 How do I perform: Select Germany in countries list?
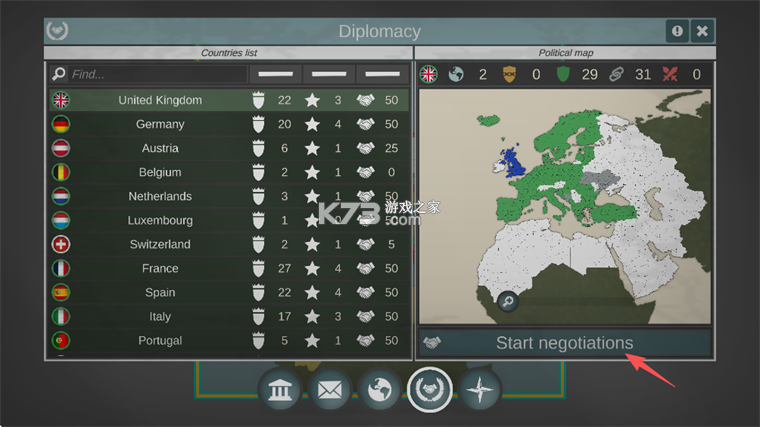[x=229, y=124]
